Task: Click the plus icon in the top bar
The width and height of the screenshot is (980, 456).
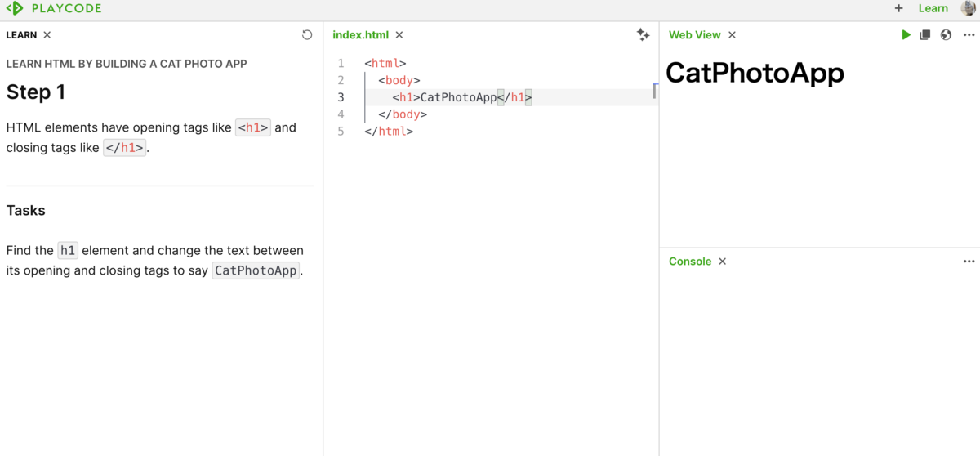Action: [x=899, y=8]
